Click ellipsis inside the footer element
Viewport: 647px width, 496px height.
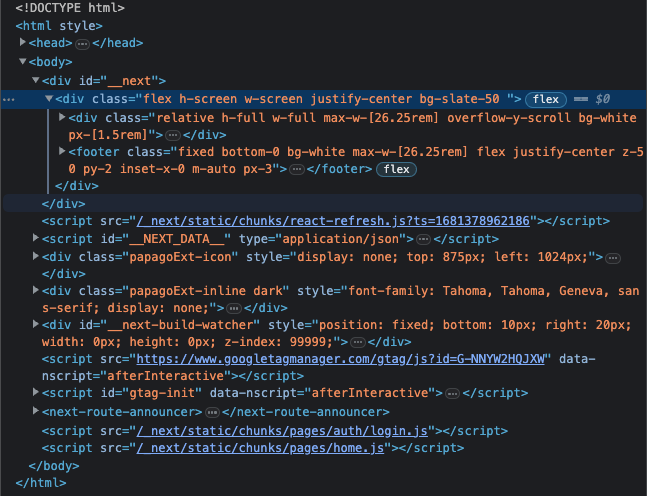pos(297,170)
